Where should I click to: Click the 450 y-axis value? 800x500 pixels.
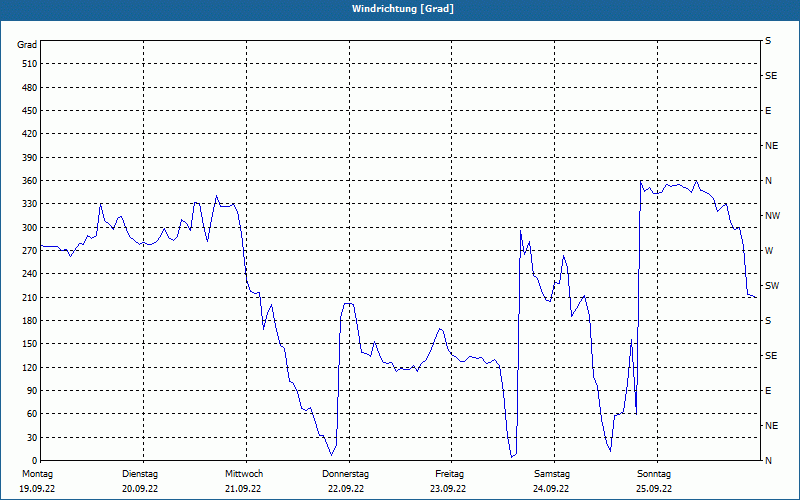[31, 111]
